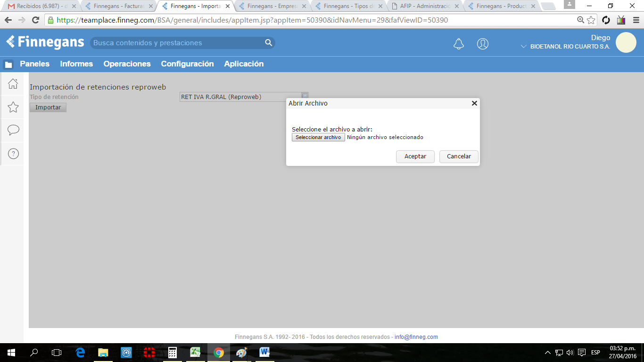Switch to Excel on the taskbar
This screenshot has height=362, width=644.
tap(195, 353)
